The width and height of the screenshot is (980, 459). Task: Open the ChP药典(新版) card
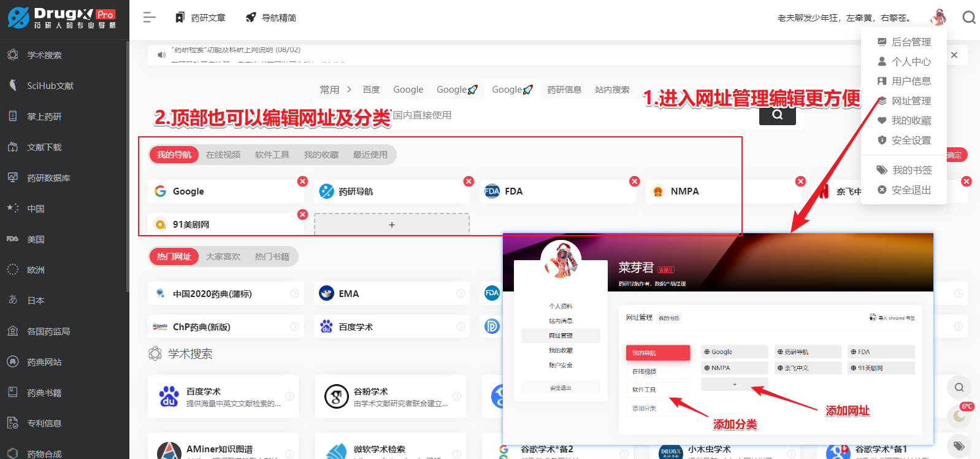226,326
